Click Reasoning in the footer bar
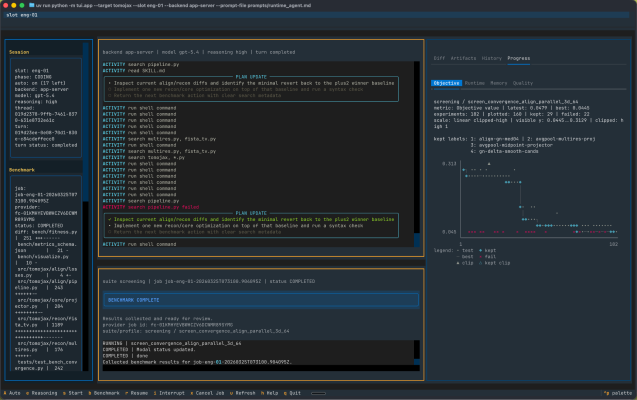The image size is (637, 400). pos(42,393)
